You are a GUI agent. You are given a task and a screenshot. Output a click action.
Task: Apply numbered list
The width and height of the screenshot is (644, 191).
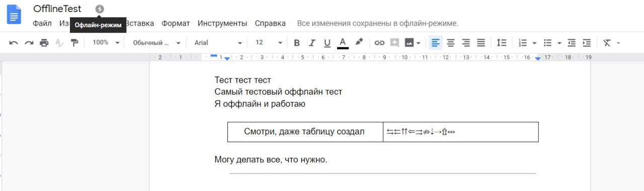coord(523,43)
